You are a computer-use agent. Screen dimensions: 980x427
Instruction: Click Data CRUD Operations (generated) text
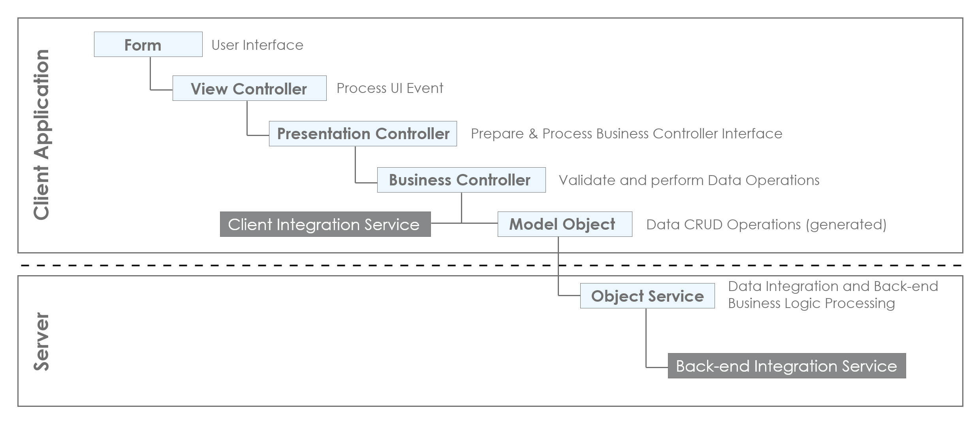(766, 225)
